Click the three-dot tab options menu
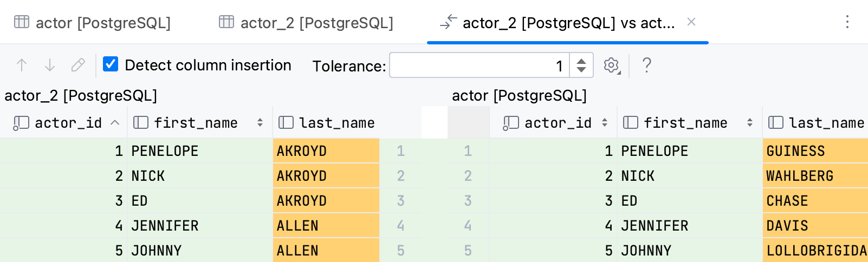Viewport: 868px width, 262px height. click(847, 22)
